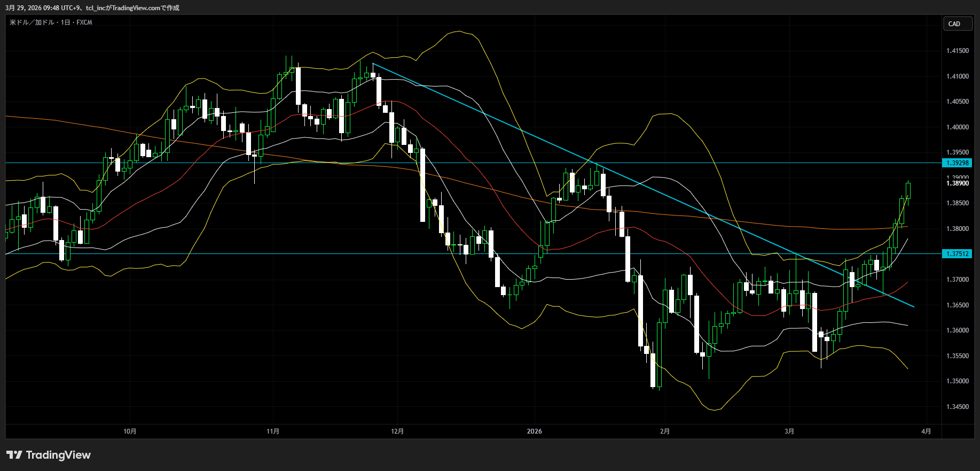Viewport: 980px width, 471px height.
Task: Click the 1.37512 price line label
Action: coord(957,254)
